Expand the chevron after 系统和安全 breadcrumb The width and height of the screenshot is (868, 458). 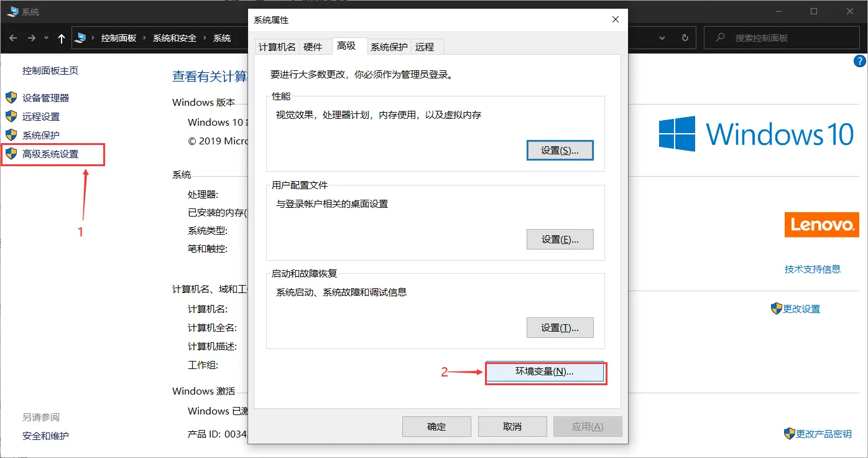(x=205, y=38)
